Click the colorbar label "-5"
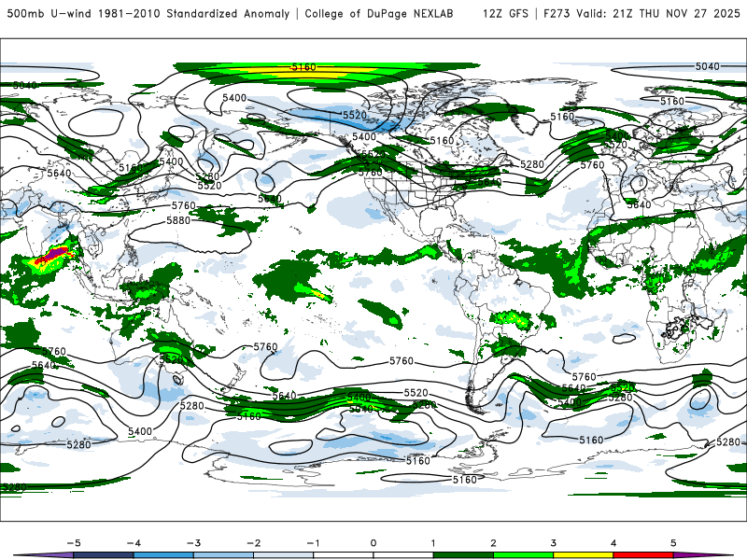 pyautogui.click(x=74, y=543)
